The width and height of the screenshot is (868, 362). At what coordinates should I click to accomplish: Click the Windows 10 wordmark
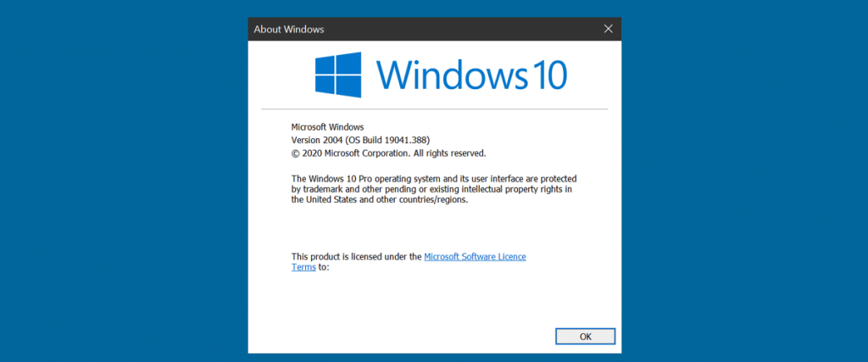coord(472,75)
